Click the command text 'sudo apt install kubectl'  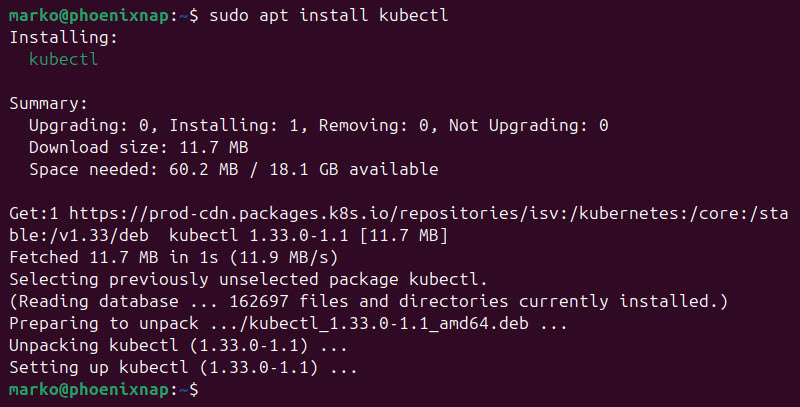click(329, 15)
